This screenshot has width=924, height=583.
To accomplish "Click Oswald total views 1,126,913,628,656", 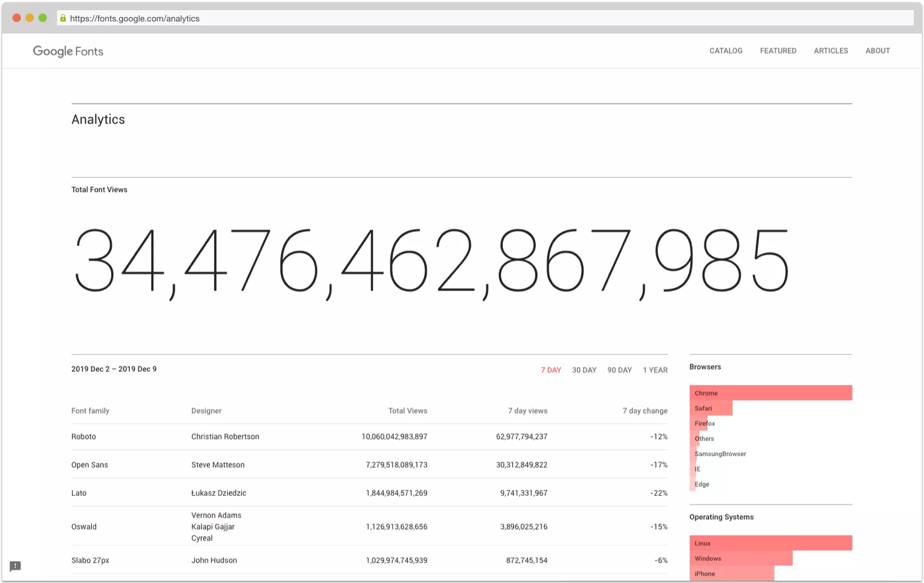I will click(x=397, y=527).
